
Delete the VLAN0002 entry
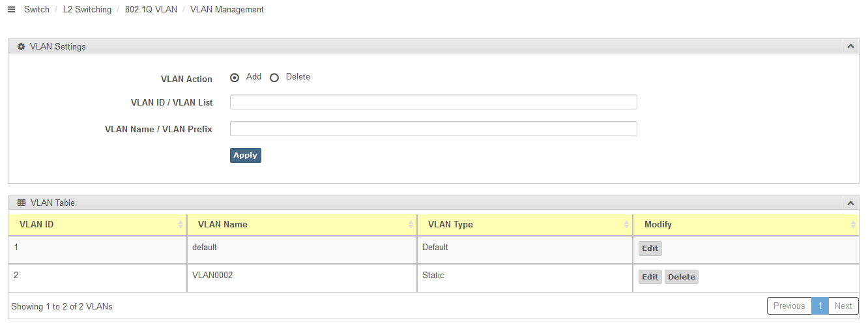[x=682, y=277]
